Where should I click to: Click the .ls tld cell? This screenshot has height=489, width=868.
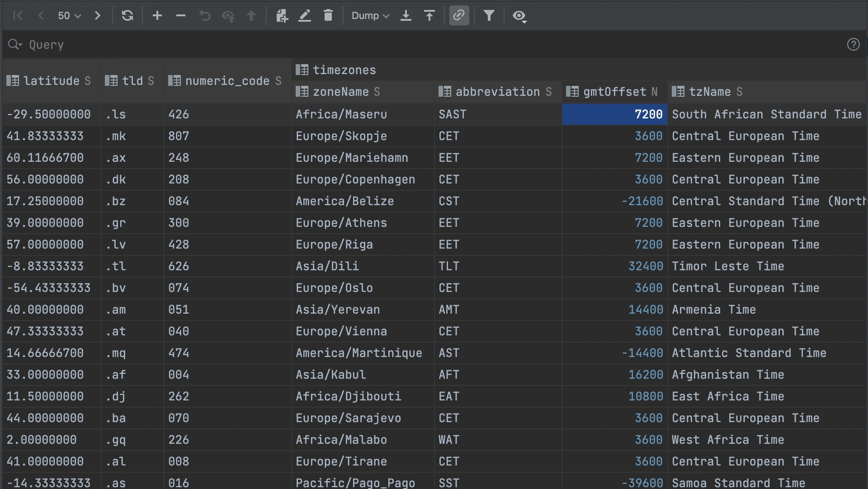pos(132,114)
